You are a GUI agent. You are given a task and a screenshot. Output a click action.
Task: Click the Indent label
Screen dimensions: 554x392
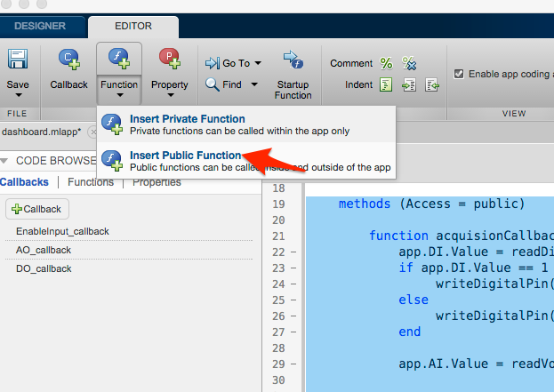point(358,84)
